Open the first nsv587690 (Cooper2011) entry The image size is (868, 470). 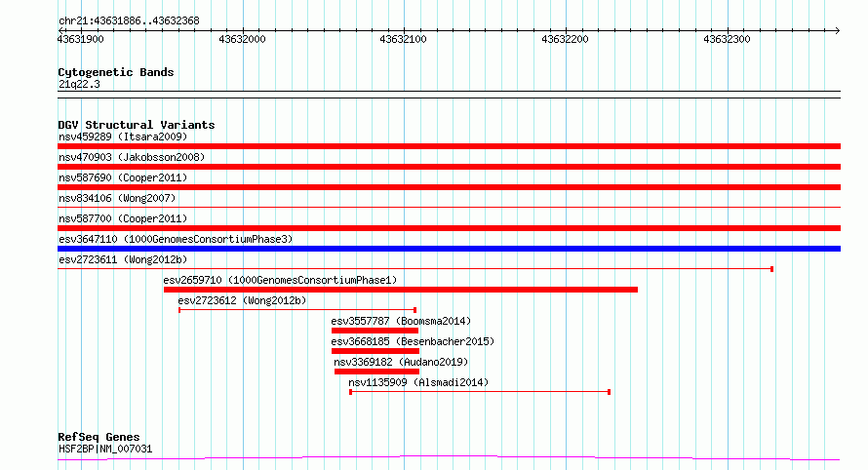(x=123, y=177)
